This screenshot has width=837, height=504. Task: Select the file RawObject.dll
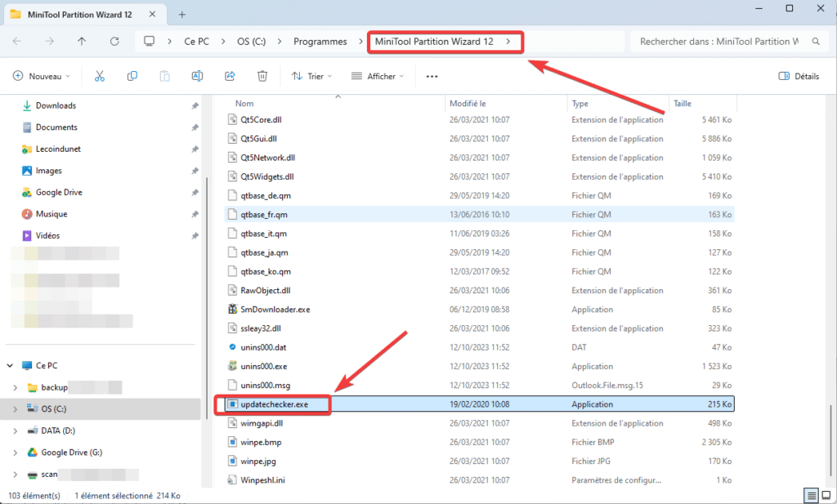[266, 291]
